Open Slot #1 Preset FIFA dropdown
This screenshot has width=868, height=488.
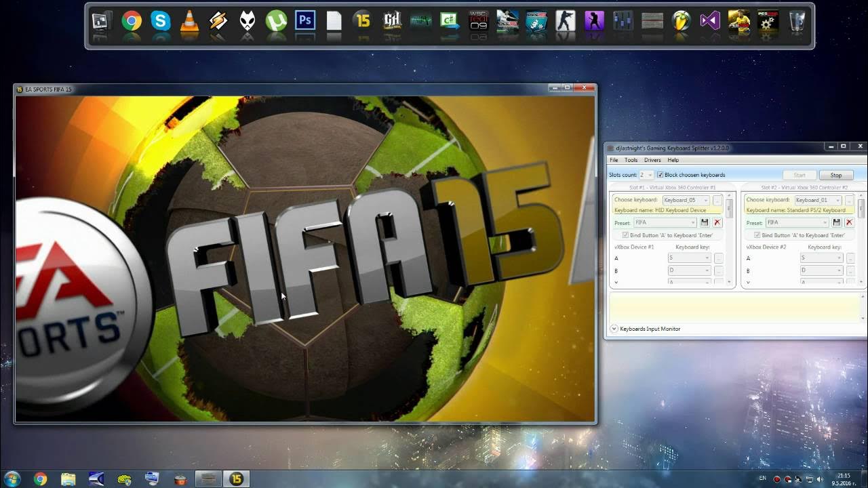click(665, 222)
